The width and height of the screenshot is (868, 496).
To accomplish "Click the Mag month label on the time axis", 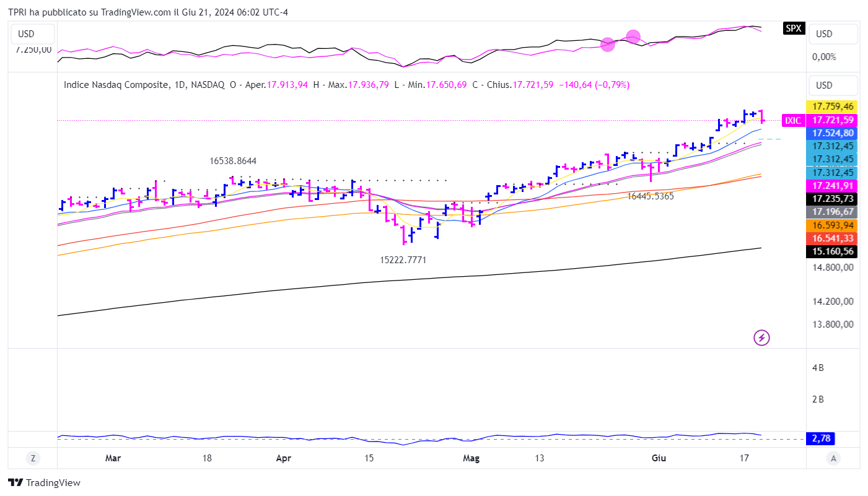I will pos(471,458).
